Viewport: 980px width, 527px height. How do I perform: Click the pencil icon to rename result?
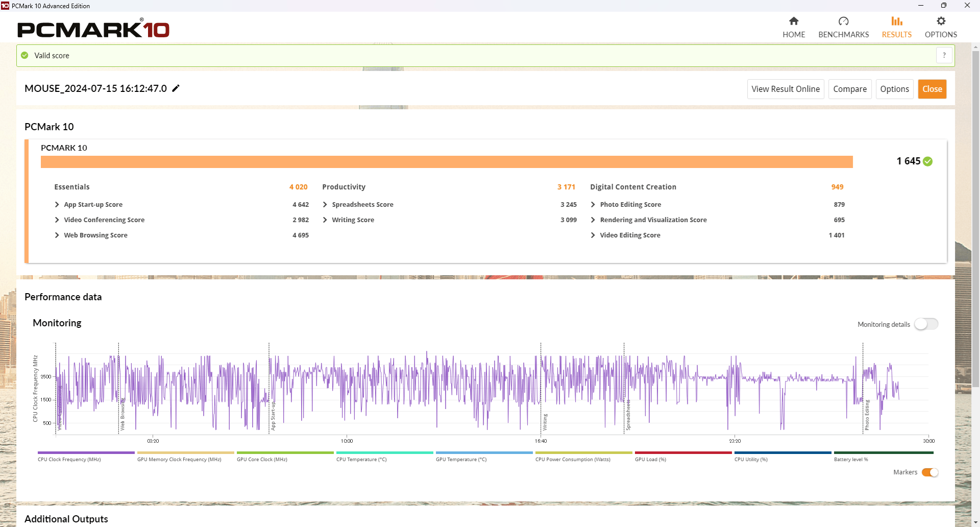point(176,88)
